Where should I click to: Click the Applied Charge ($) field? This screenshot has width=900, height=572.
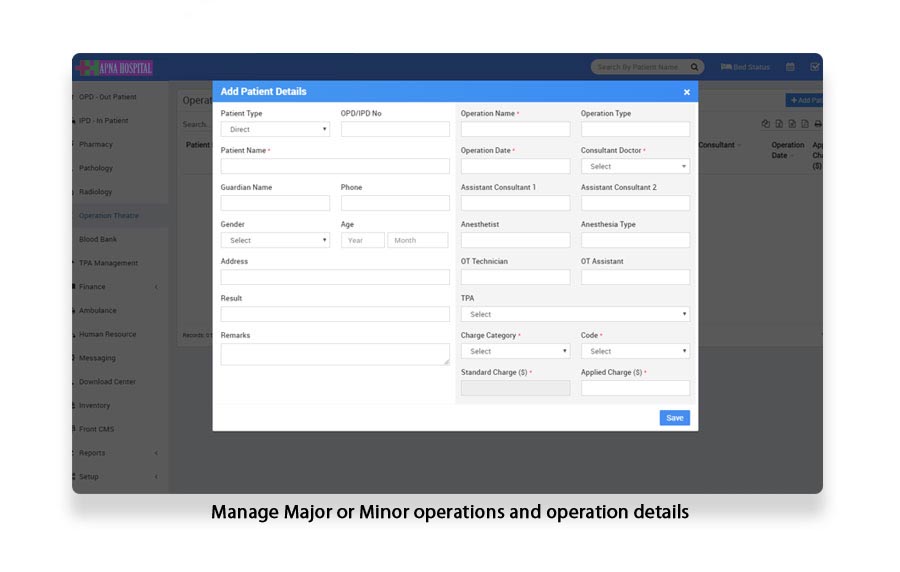tap(635, 388)
